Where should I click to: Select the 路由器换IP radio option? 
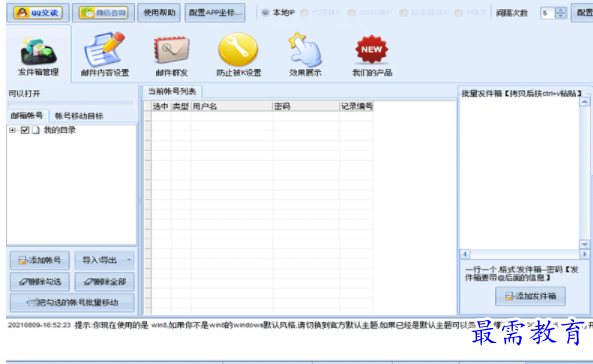424,13
